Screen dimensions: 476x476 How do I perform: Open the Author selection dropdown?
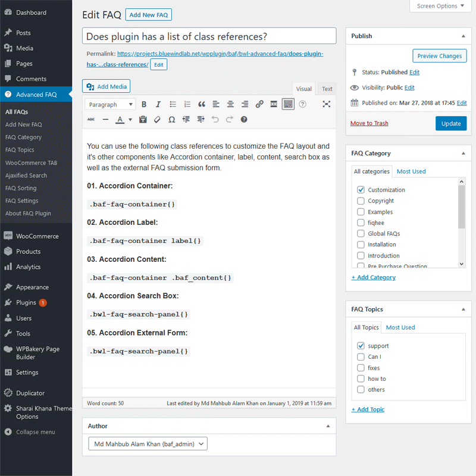click(147, 443)
